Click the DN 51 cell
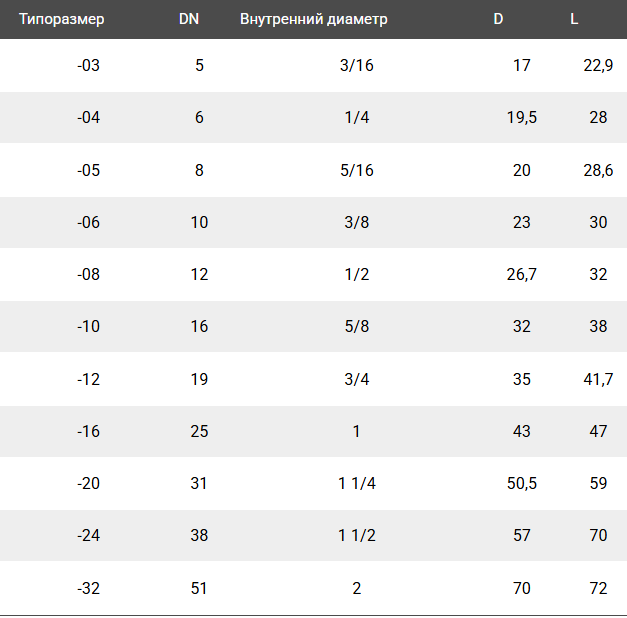This screenshot has width=627, height=618. (199, 588)
